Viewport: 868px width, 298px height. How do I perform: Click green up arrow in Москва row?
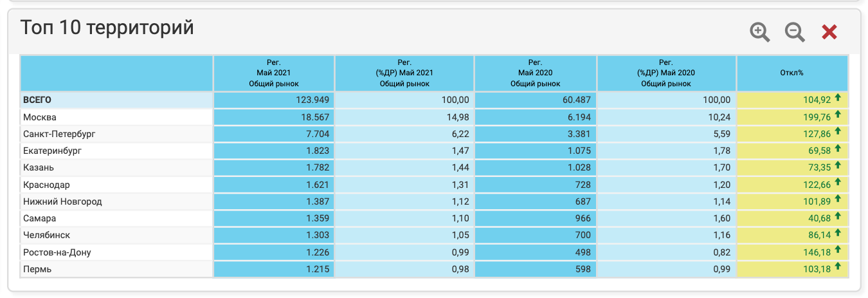838,116
